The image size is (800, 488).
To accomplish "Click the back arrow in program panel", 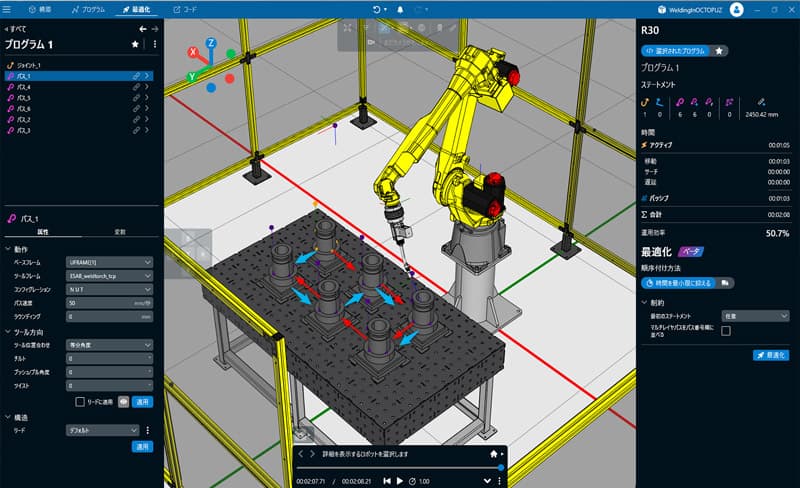I will (143, 29).
